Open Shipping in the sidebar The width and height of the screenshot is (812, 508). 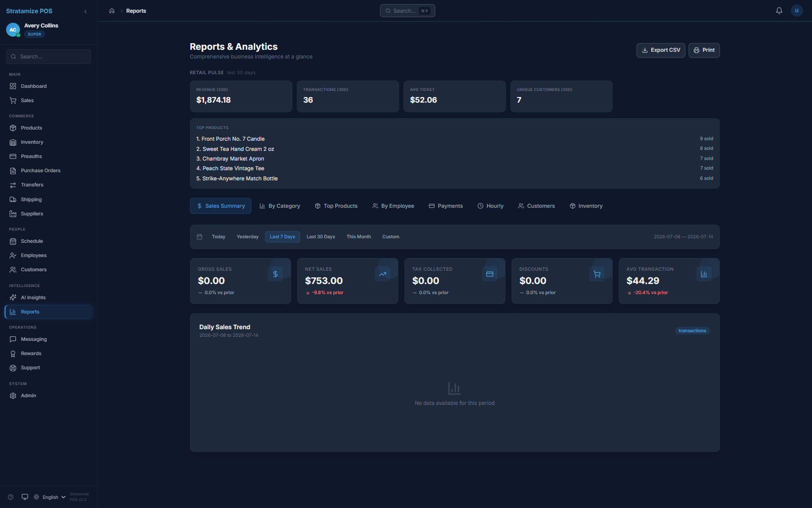[49, 200]
